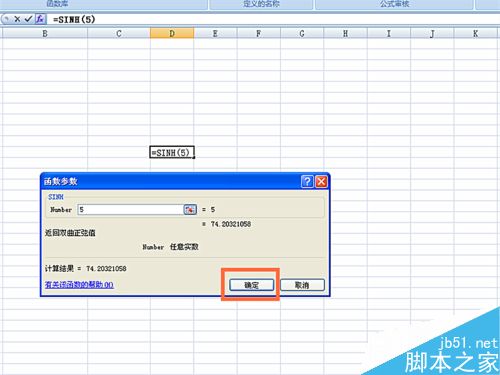Screen dimensions: 500x375
Task: Click the SINH group label in dialog
Action: point(56,197)
